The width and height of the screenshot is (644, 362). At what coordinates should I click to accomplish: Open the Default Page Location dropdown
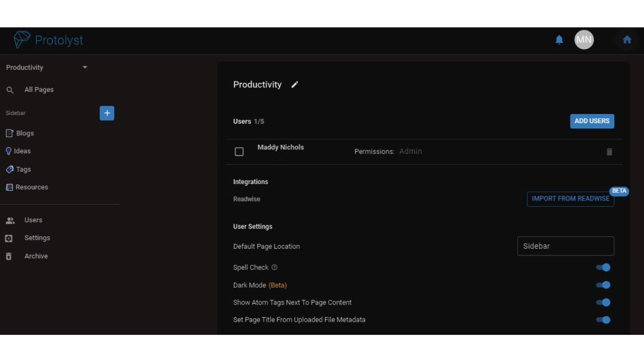click(566, 246)
